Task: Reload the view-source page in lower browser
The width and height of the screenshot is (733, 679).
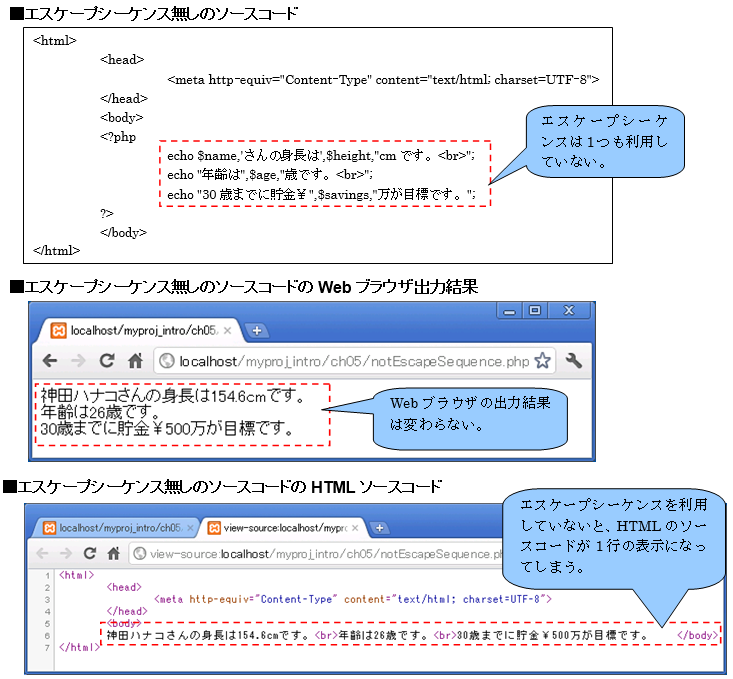Action: coord(90,553)
